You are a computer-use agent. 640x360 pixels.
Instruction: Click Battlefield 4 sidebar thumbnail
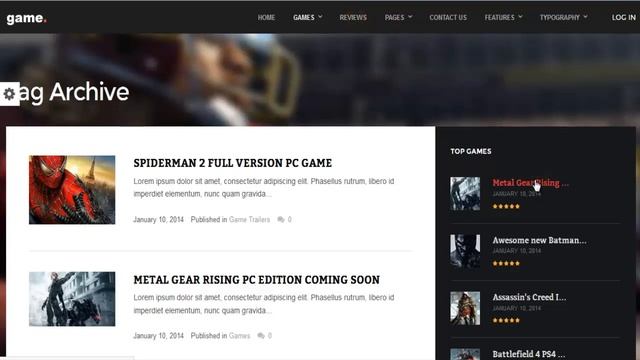coord(465,354)
